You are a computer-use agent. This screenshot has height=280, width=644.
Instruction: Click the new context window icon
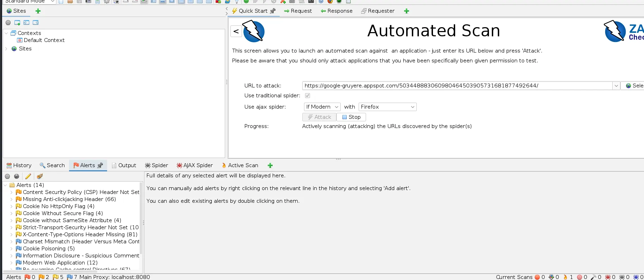[x=17, y=23]
